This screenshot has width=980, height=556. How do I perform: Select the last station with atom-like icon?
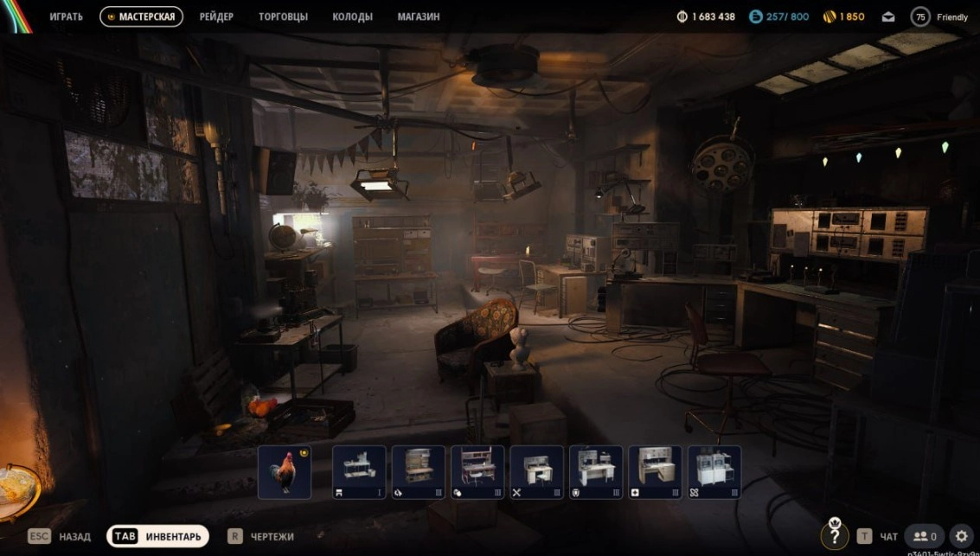point(714,471)
